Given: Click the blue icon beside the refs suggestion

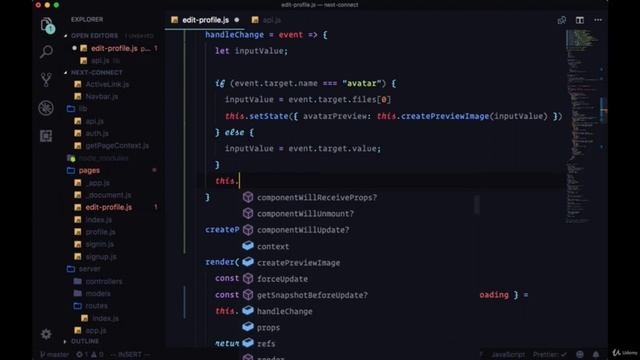Looking at the screenshot, I should click(x=248, y=343).
